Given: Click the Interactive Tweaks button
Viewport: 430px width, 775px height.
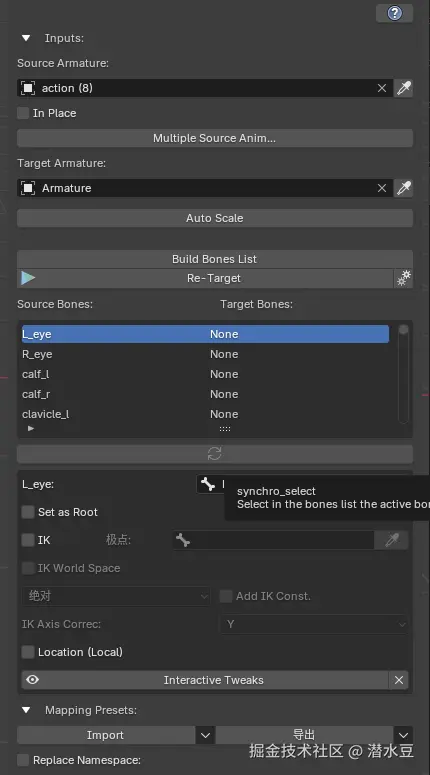Looking at the screenshot, I should tap(205, 680).
